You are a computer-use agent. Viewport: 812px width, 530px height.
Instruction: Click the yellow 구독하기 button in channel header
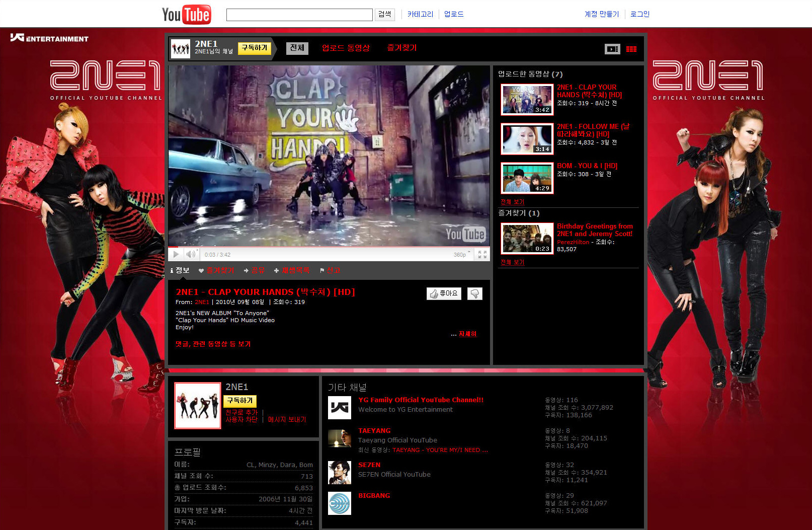click(x=254, y=48)
